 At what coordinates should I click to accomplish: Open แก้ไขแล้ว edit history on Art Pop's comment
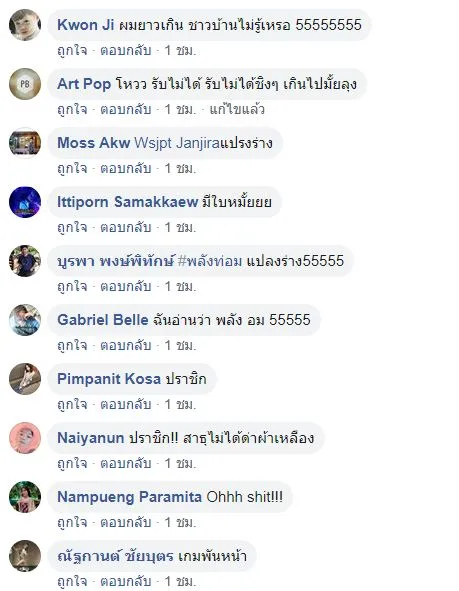point(237,109)
